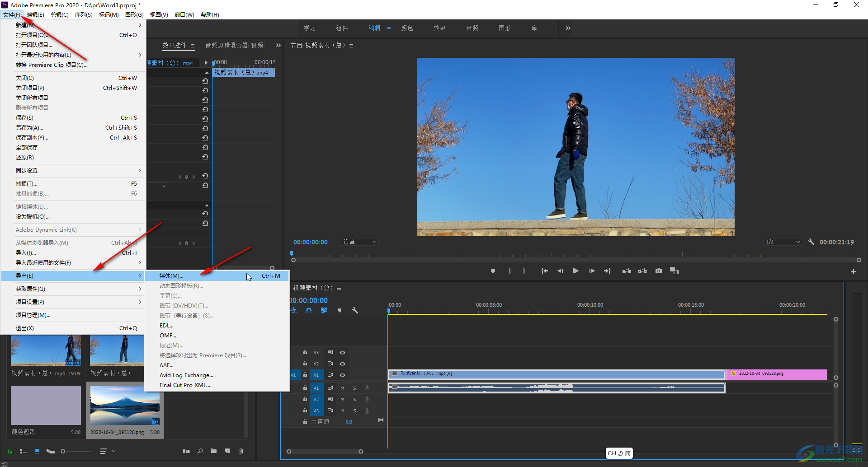Select 媒体(M)... export option
This screenshot has height=467, width=868.
coord(217,276)
